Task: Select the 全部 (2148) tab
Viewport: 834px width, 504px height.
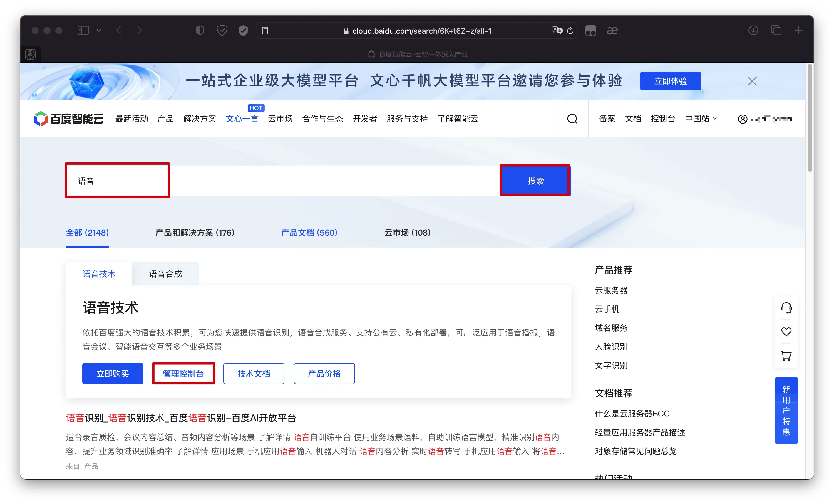Action: 87,233
